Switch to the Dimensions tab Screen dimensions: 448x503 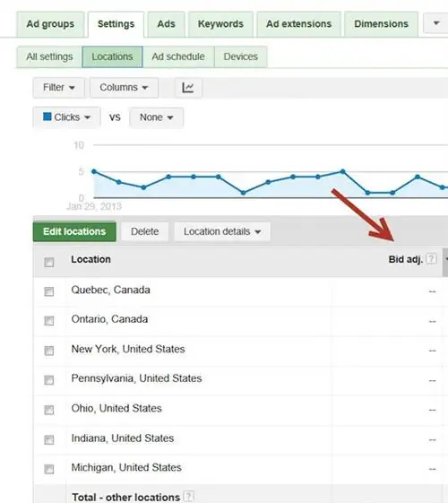pyautogui.click(x=381, y=24)
